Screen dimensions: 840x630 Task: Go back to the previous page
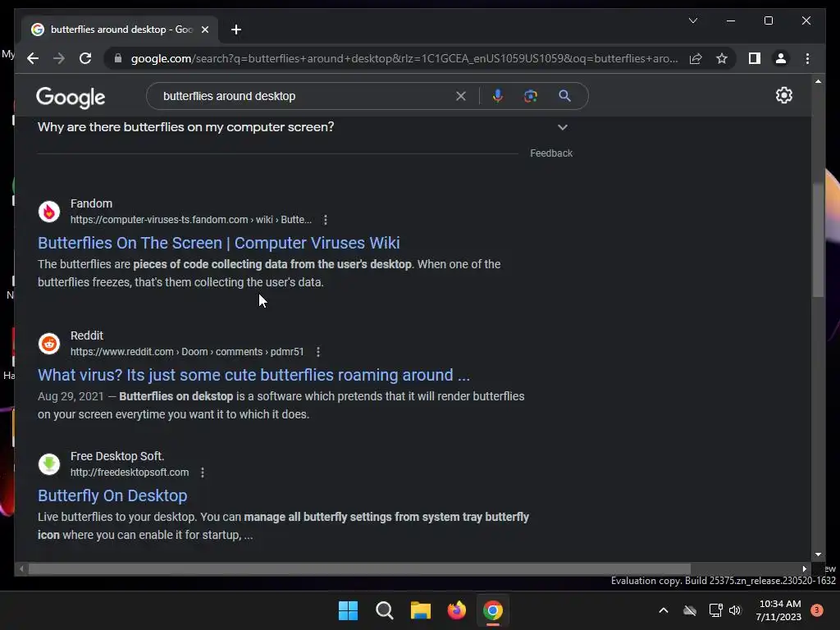pos(33,58)
